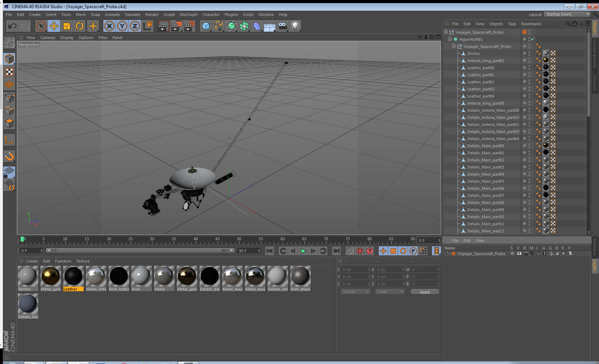Image resolution: width=599 pixels, height=364 pixels.
Task: Activate the Rotate tool
Action: 80,26
